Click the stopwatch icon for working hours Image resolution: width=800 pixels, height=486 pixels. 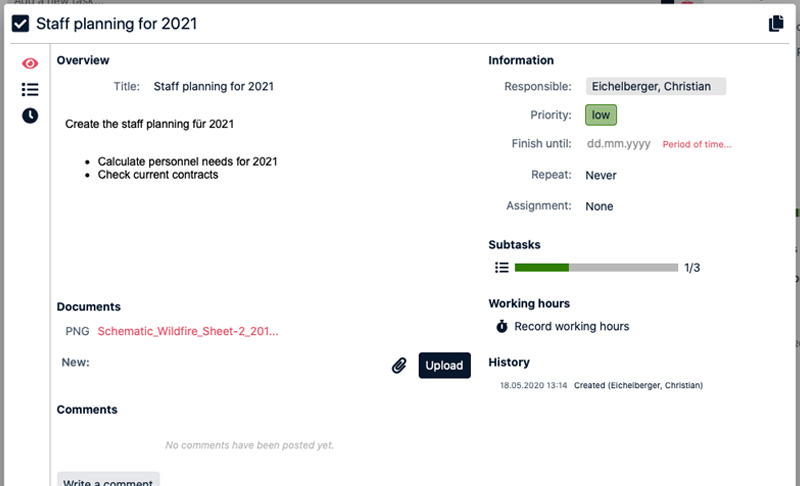tap(502, 326)
